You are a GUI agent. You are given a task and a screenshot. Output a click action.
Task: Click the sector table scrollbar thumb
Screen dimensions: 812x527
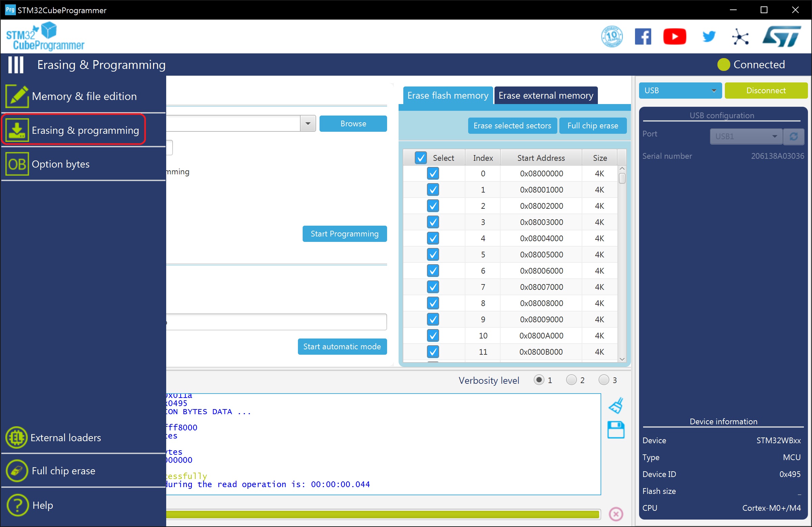(622, 178)
